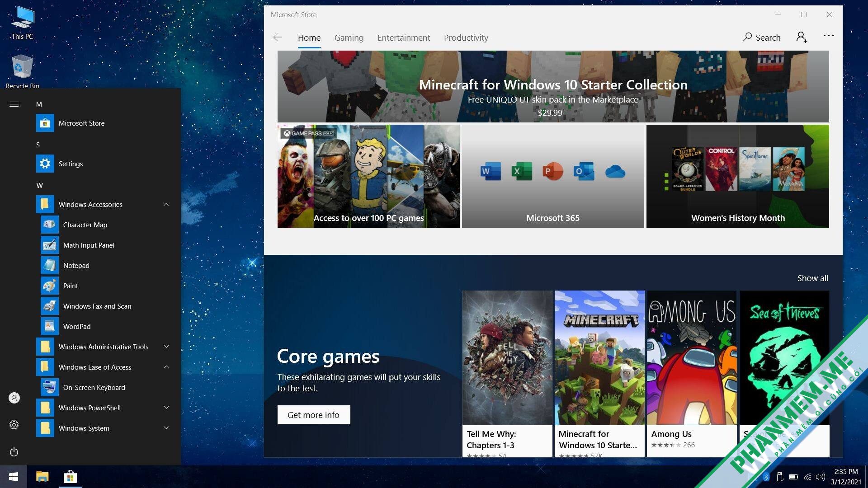The width and height of the screenshot is (868, 488).
Task: Click the S letter header in Start
Action: click(x=38, y=145)
